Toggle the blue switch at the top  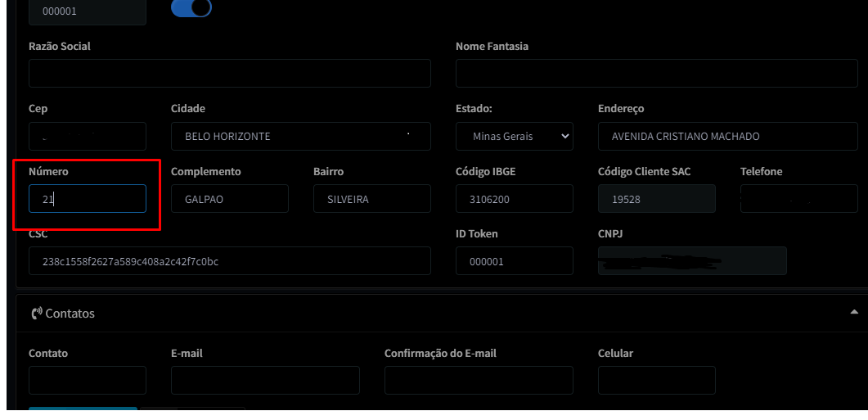tap(191, 7)
